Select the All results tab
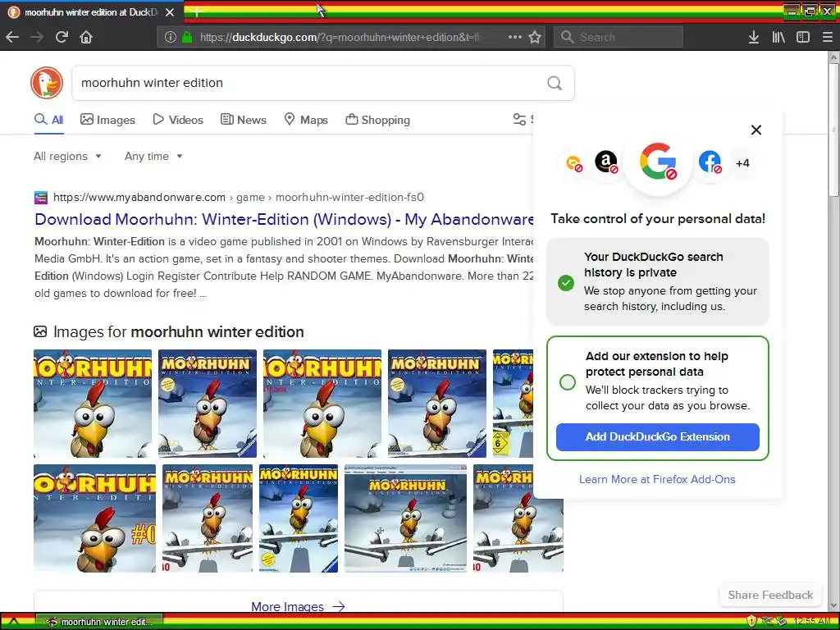 (48, 120)
